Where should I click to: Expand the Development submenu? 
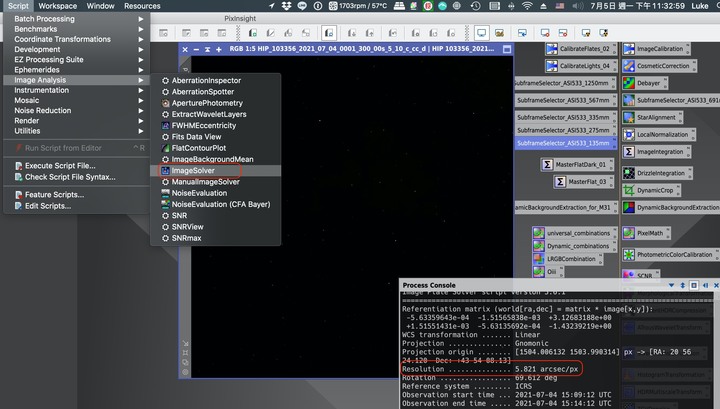(x=76, y=49)
